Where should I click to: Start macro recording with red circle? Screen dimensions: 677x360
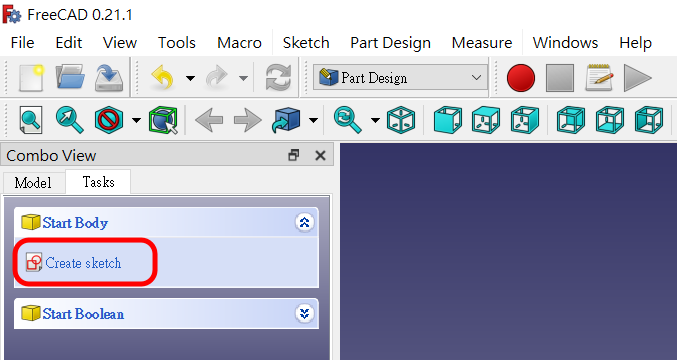pyautogui.click(x=521, y=78)
